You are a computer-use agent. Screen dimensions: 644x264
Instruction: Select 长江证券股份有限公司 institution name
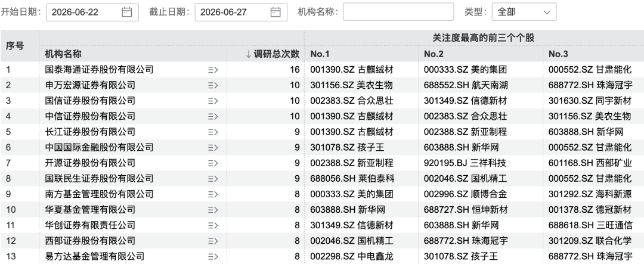pos(90,132)
